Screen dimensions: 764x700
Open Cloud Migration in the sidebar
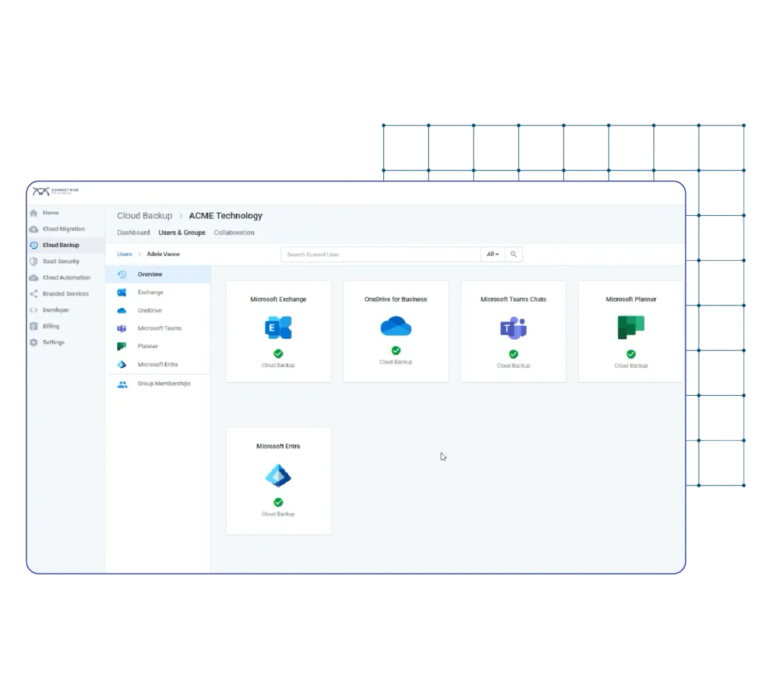point(66,229)
